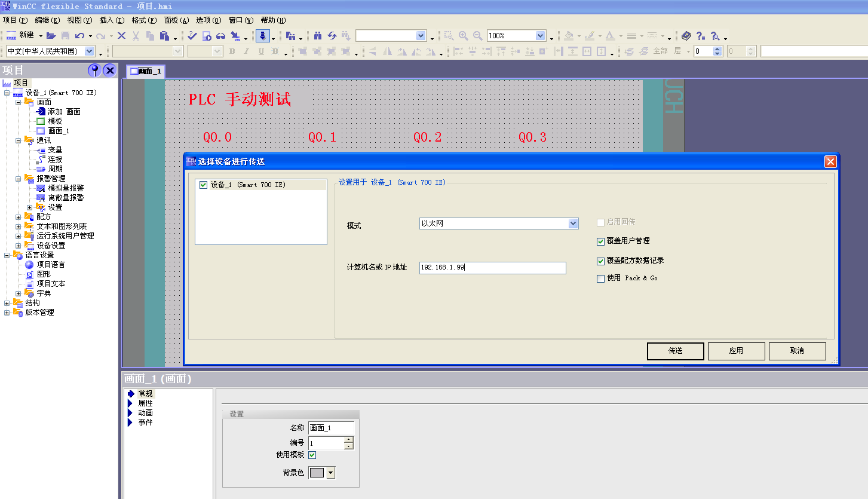
Task: Click the 传送 button
Action: [676, 351]
